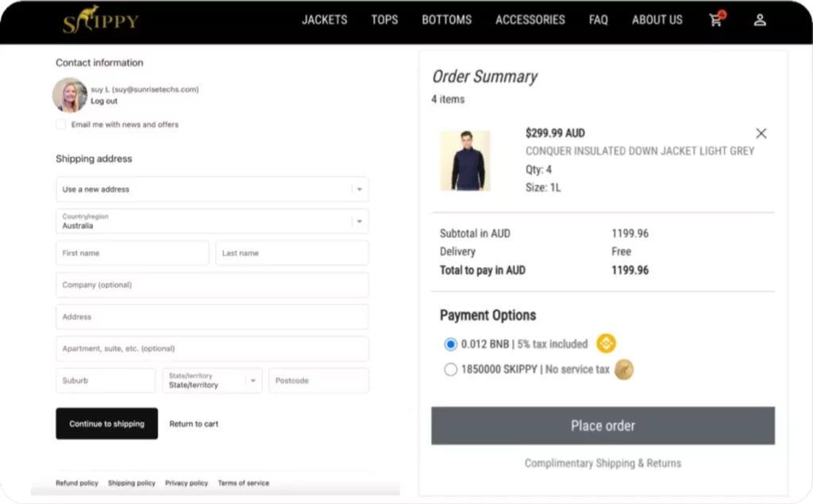
Task: Focus the Apartment, suite, etc. field
Action: (212, 348)
